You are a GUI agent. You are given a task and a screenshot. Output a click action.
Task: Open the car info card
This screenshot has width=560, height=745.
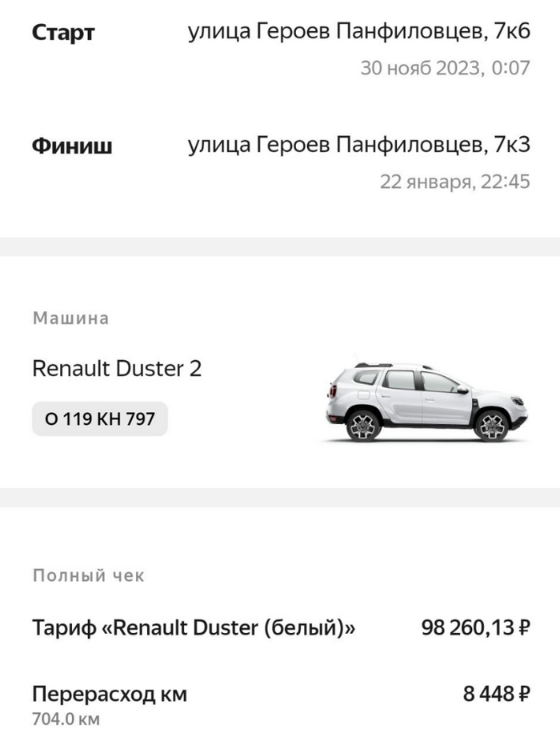tap(280, 376)
